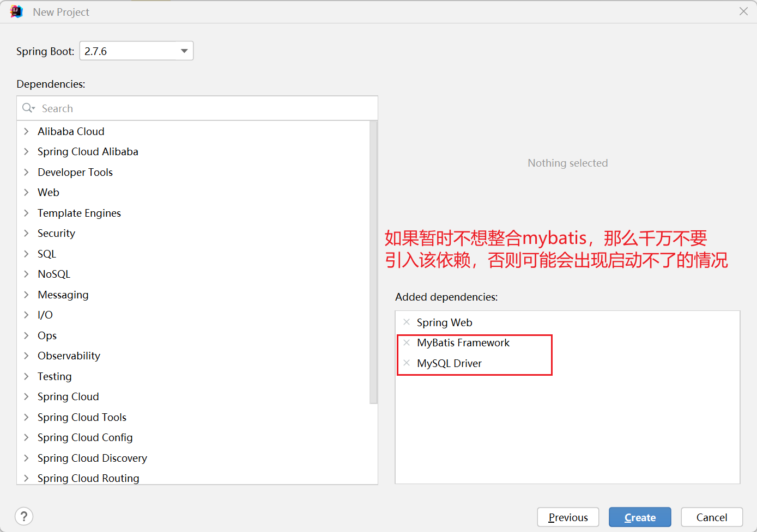Remove MySQL Driver with its X icon
Image resolution: width=757 pixels, height=532 pixels.
[x=407, y=363]
